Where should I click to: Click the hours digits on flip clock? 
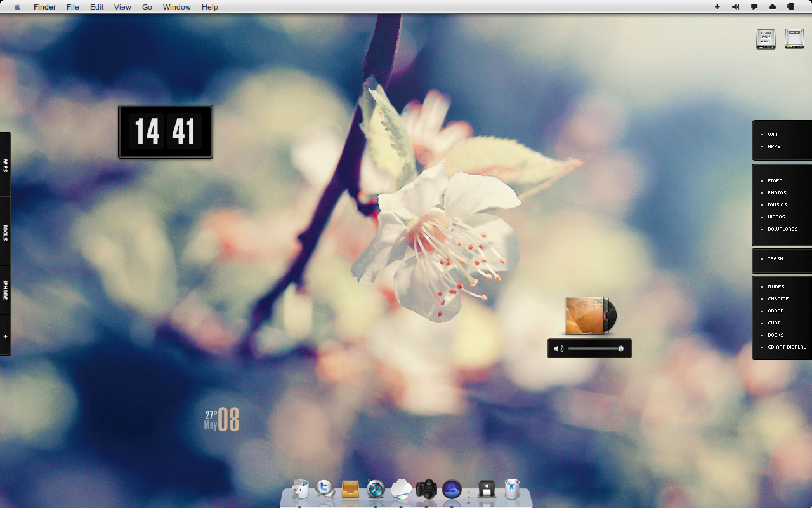pyautogui.click(x=147, y=131)
